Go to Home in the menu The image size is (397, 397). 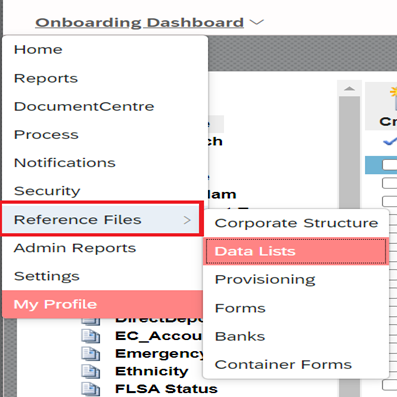[38, 50]
